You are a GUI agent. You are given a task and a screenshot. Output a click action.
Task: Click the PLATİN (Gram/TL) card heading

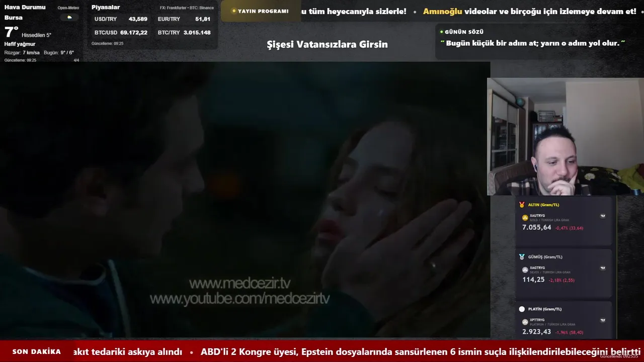pyautogui.click(x=545, y=309)
